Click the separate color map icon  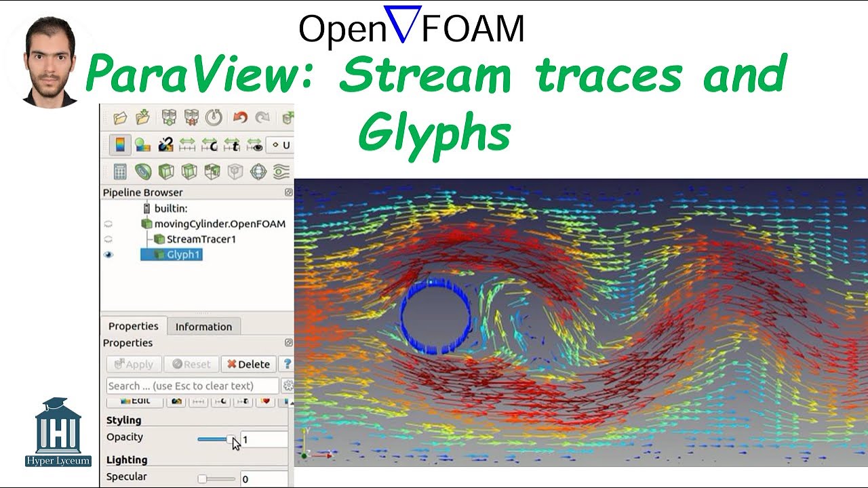coord(165,144)
